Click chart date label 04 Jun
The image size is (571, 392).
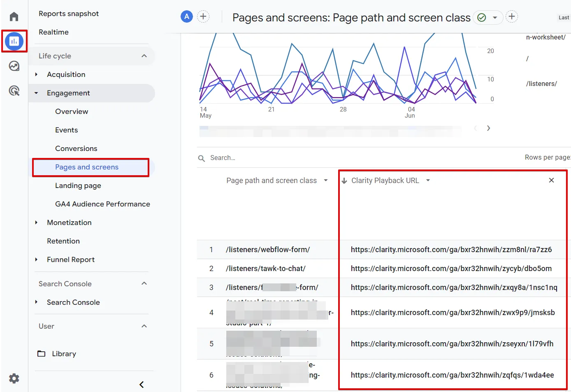(410, 112)
